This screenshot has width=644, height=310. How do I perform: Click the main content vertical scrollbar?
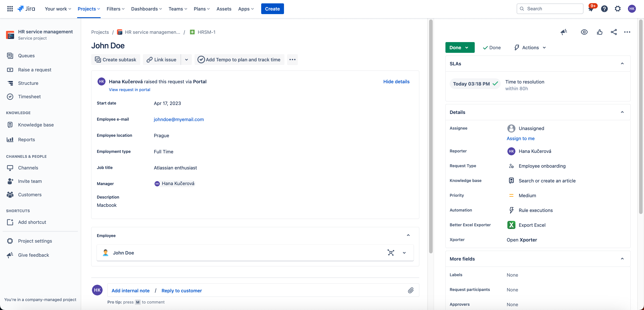point(431,137)
